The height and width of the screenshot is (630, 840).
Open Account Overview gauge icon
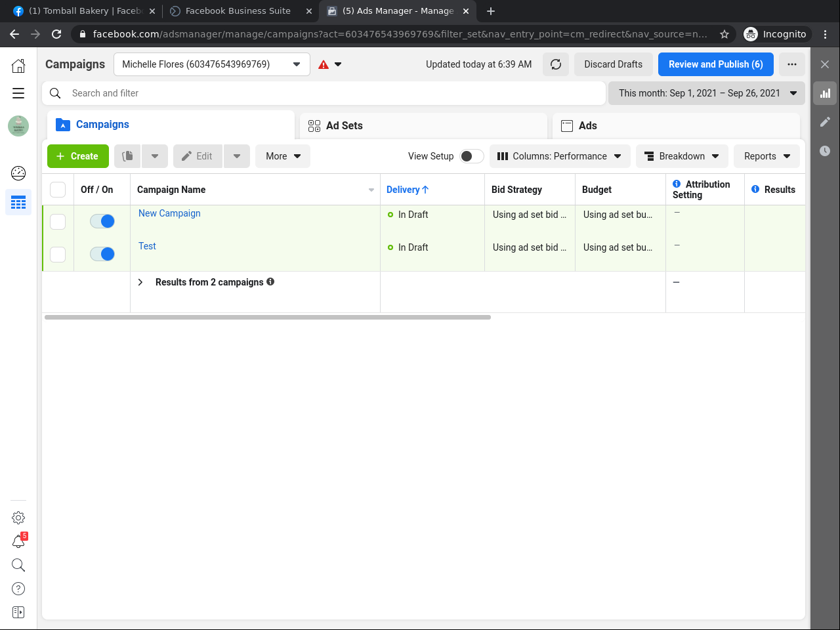click(x=18, y=173)
